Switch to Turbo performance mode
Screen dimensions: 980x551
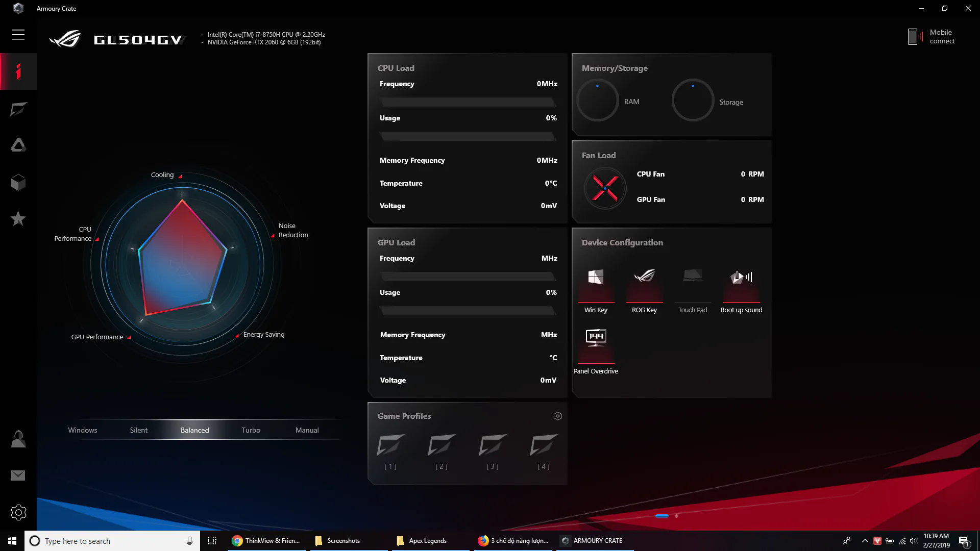click(251, 430)
